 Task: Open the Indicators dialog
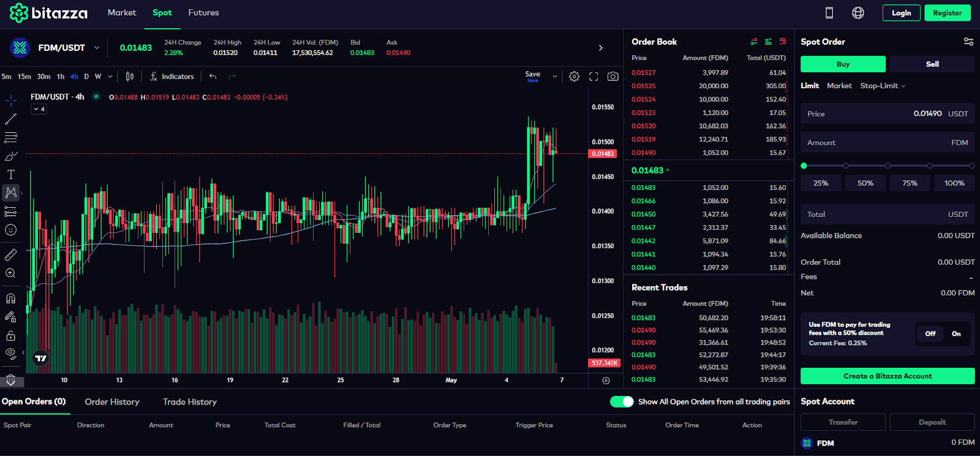click(172, 77)
